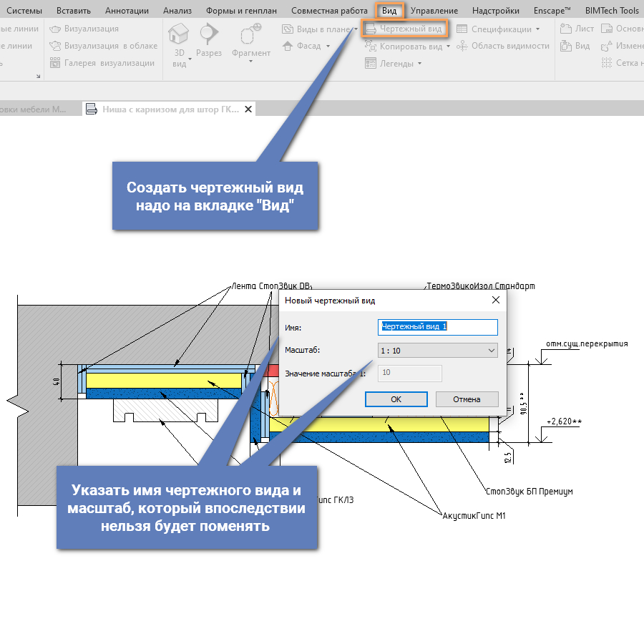Open the Системы tab
The height and width of the screenshot is (644, 644).
(x=24, y=11)
